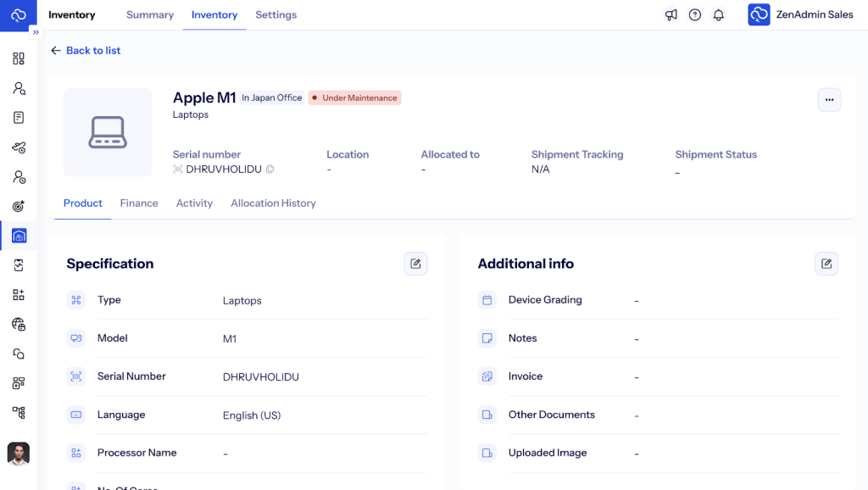This screenshot has height=490, width=868.
Task: Click the ZenAdmin cloud logo icon
Action: [18, 14]
